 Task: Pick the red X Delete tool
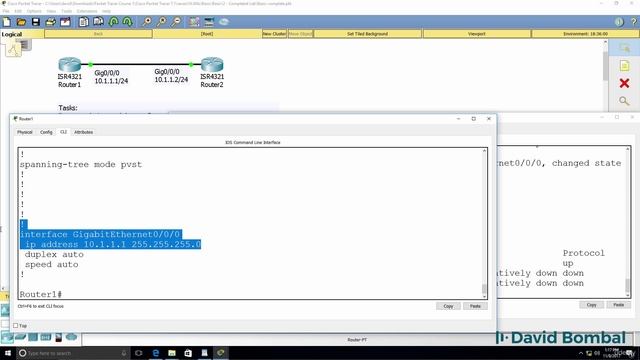[624, 83]
